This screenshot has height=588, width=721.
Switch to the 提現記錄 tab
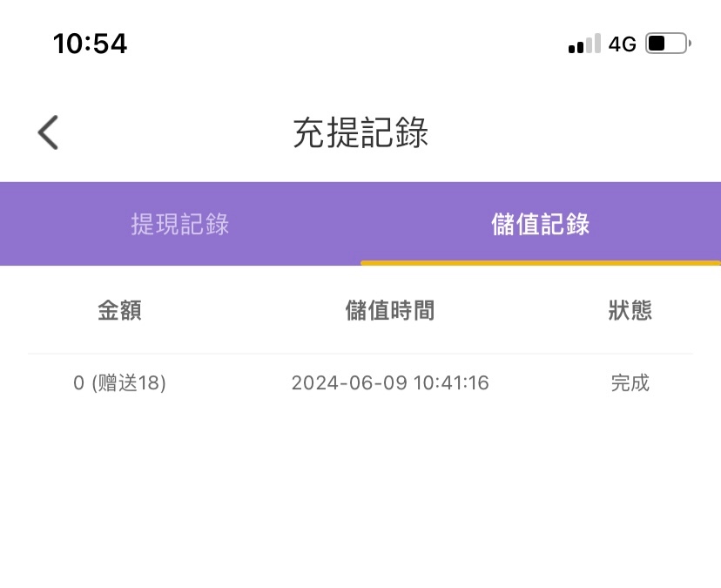pos(180,224)
